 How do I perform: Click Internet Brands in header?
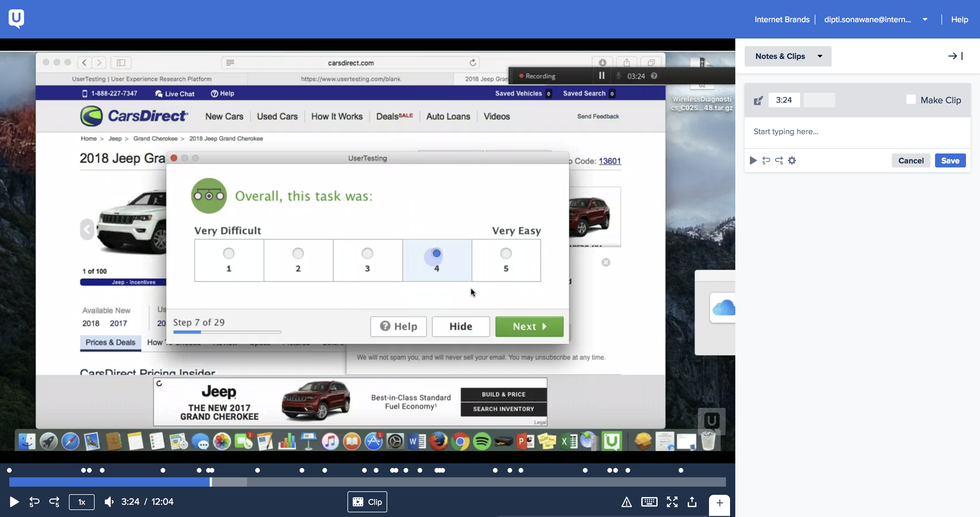click(782, 19)
